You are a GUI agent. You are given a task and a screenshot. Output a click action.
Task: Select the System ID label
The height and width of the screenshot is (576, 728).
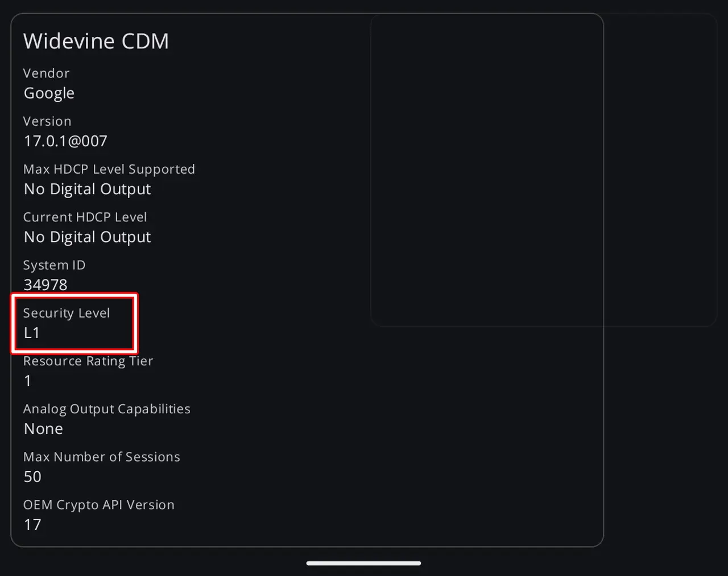pos(54,265)
